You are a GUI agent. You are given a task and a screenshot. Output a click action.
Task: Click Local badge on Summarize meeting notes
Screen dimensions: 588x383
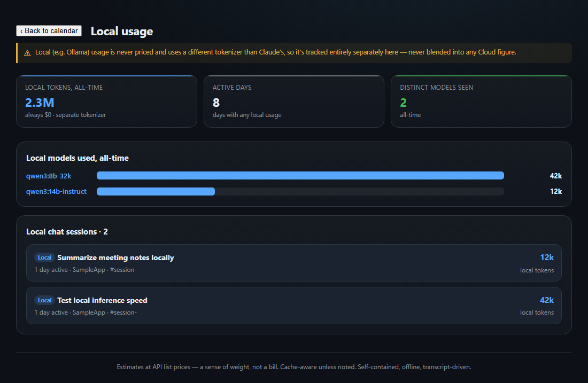44,257
